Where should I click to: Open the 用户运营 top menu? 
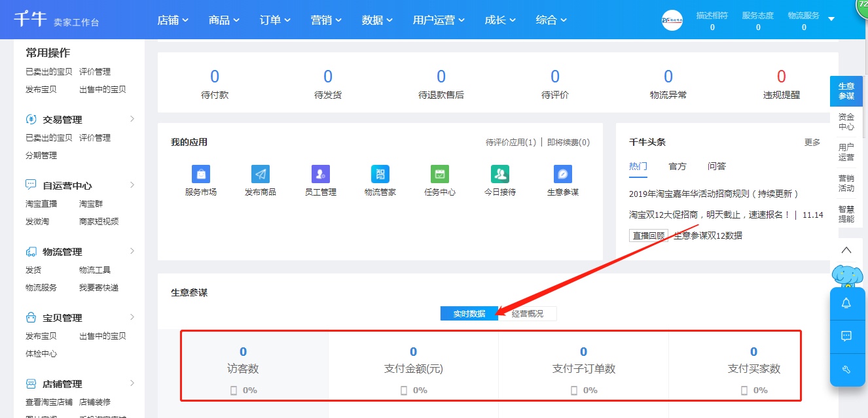[439, 20]
